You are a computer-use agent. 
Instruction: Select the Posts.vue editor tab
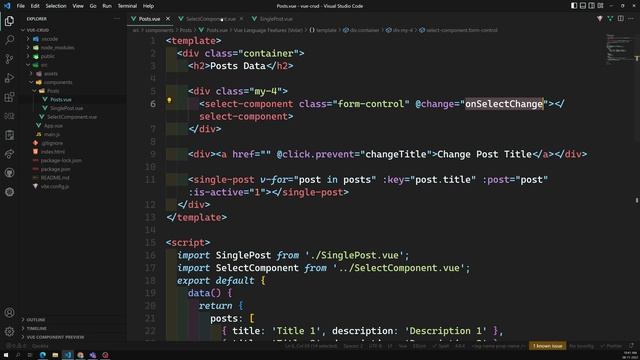tap(149, 19)
